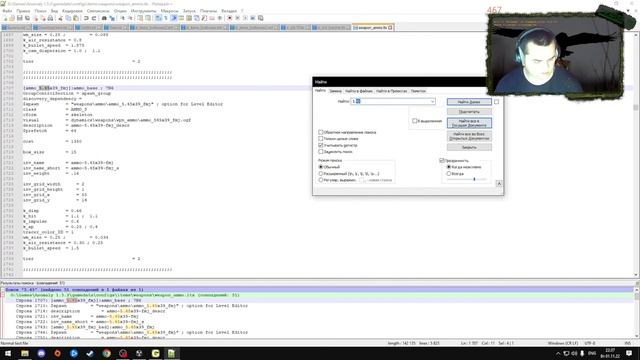Viewport: 640px width, 360px height.
Task: Open the Windows Start menu
Action: 8,353
